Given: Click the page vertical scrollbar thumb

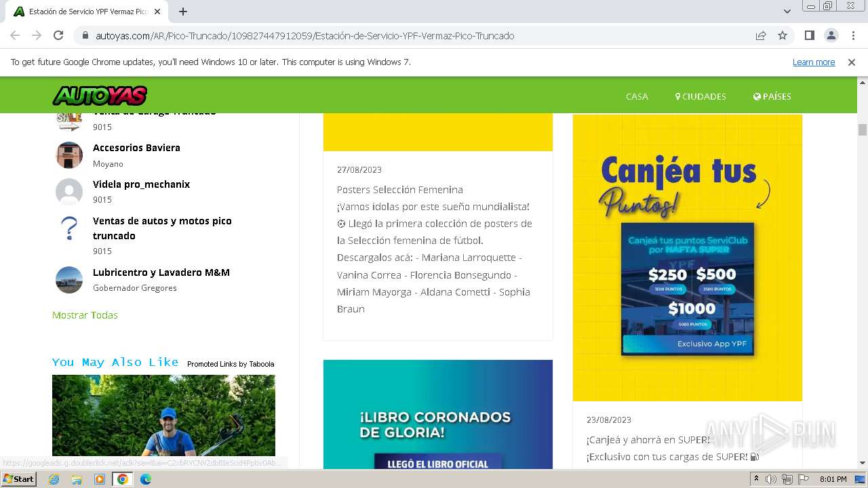Looking at the screenshot, I should click(863, 130).
